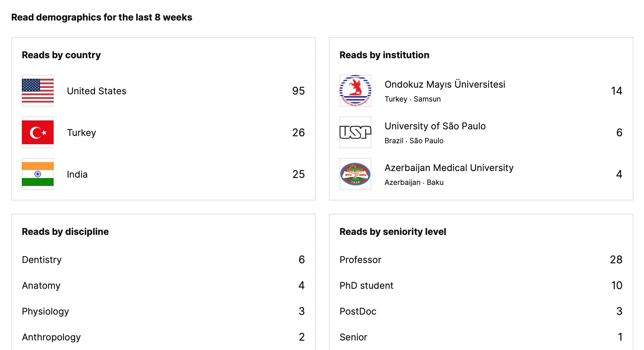Click the USP university logo
The height and width of the screenshot is (350, 644).
coord(355,132)
